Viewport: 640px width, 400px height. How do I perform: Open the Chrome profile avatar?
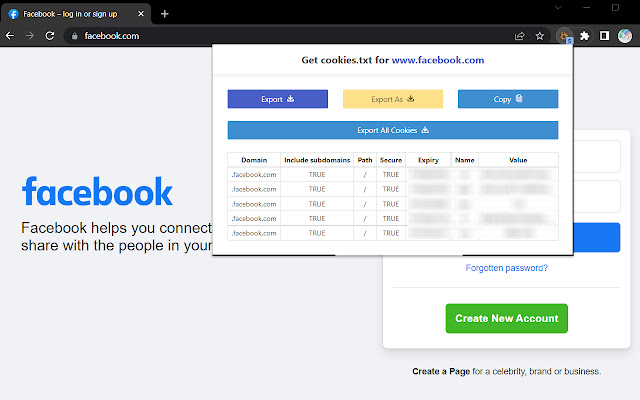(x=624, y=36)
